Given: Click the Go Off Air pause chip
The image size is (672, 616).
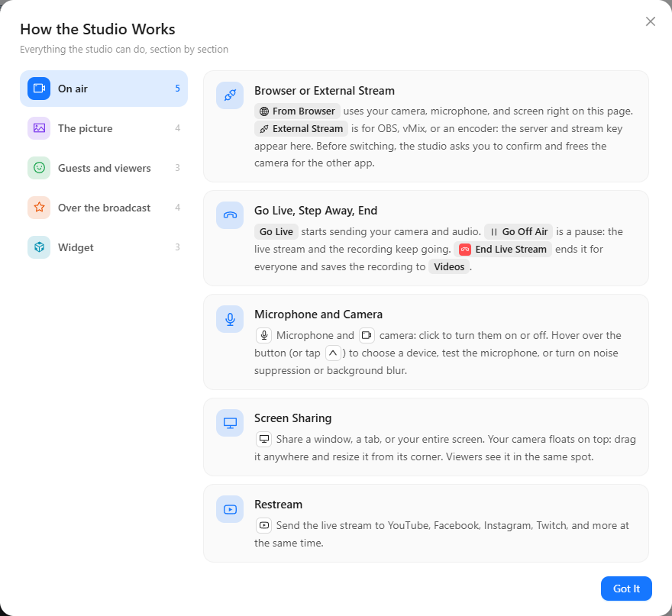Looking at the screenshot, I should 519,232.
